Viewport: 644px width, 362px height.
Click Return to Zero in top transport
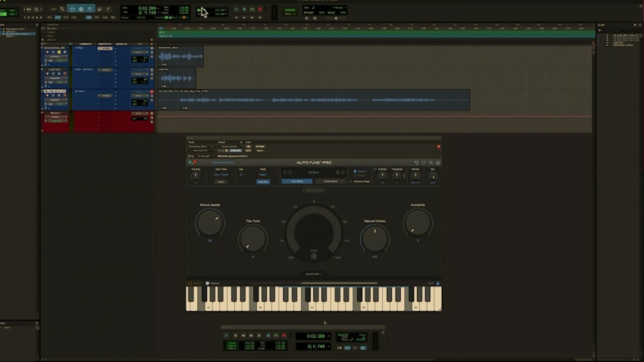coord(236,17)
